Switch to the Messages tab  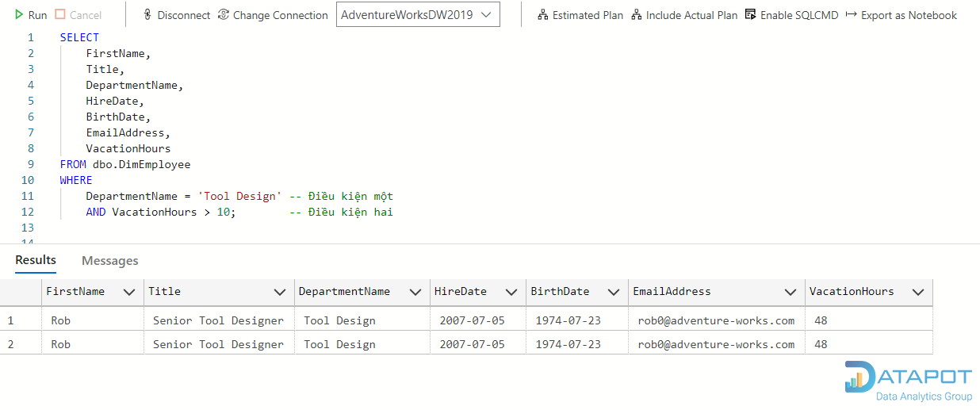110,261
